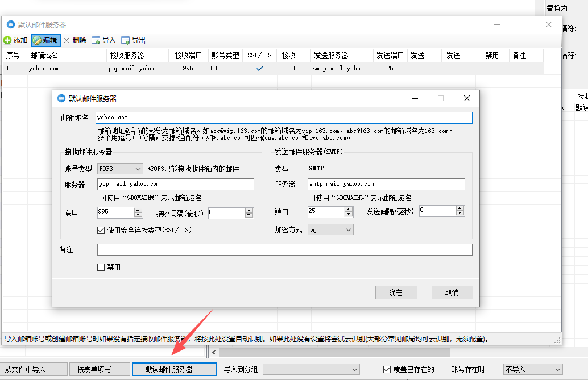This screenshot has height=380, width=588.
Task: Click the 接收端口 column header
Action: point(188,56)
